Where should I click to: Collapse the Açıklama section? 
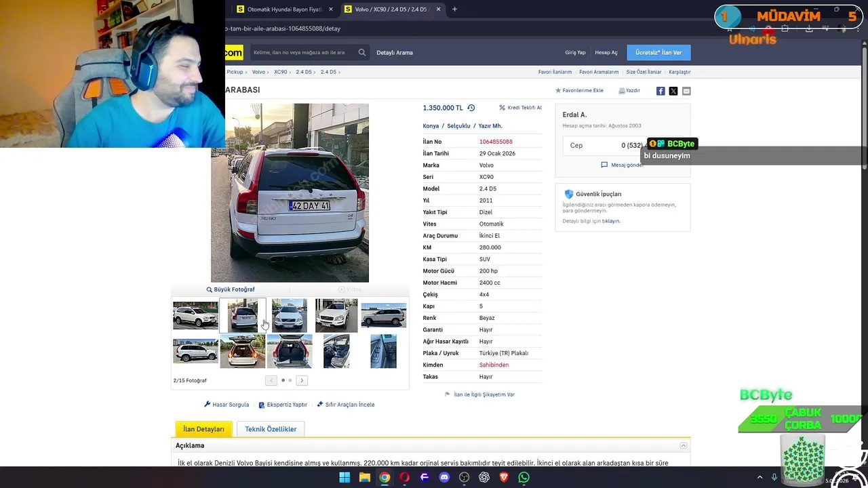pos(684,445)
